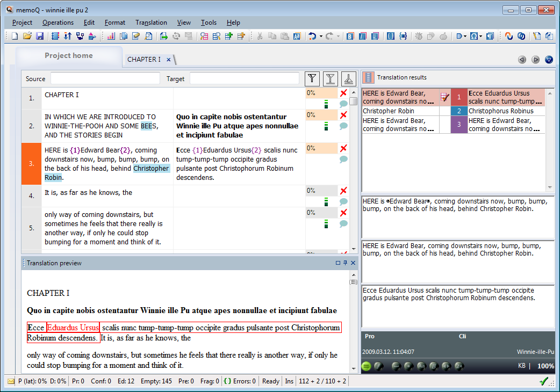Viewport: 560px width, 392px height.
Task: Click the New project toolbar icon
Action: pyautogui.click(x=15, y=36)
